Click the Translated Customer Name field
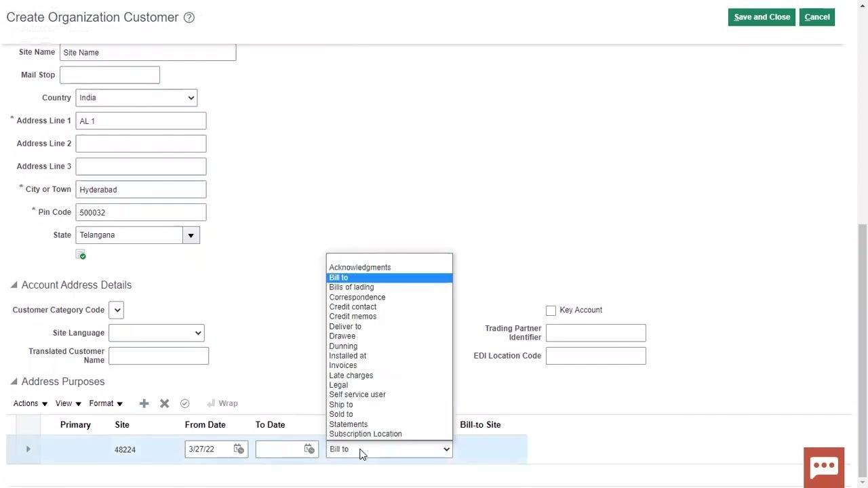The image size is (868, 488). 159,356
